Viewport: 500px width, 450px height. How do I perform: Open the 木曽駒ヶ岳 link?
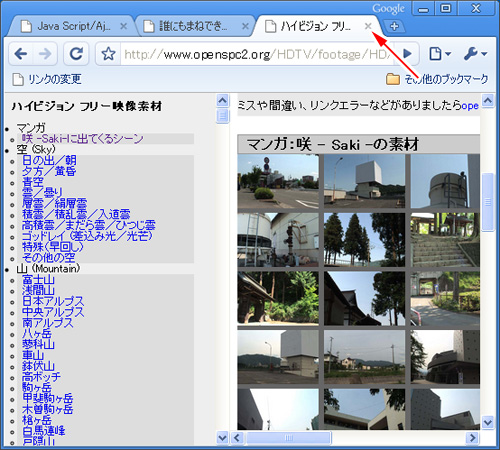click(x=48, y=409)
